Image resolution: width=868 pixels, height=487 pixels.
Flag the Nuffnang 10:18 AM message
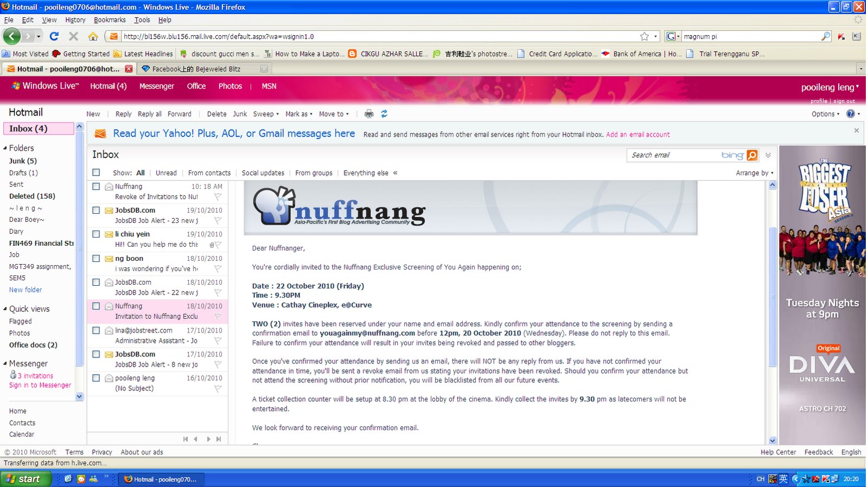tap(218, 197)
